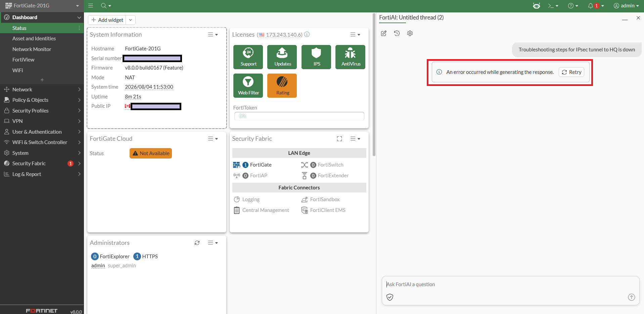Click the FortiToken usage bar
The width and height of the screenshot is (644, 314).
tap(299, 116)
